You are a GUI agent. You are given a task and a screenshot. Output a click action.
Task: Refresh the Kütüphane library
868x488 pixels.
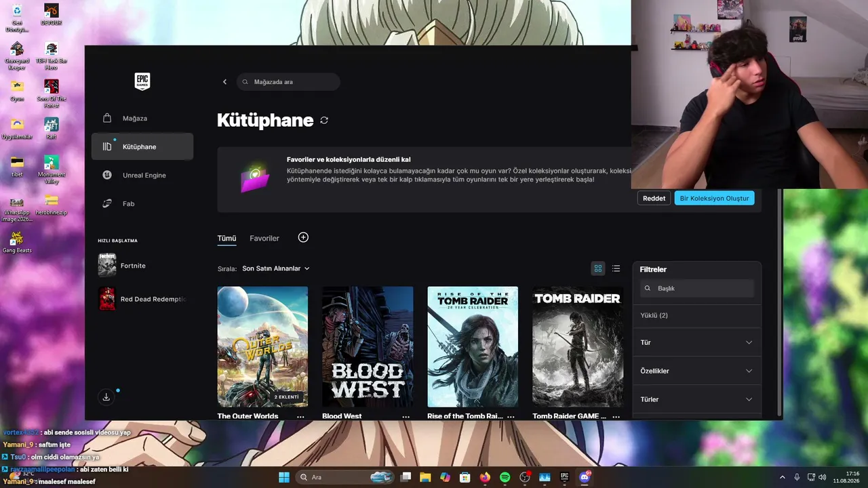point(324,120)
